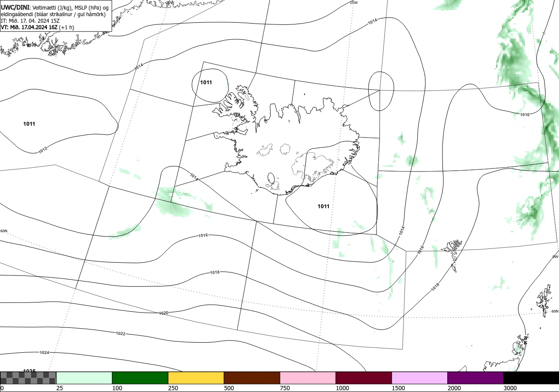Click the 1014 isobar label off Iceland's southwest coast
This screenshot has height=392, width=559.
pyautogui.click(x=194, y=177)
